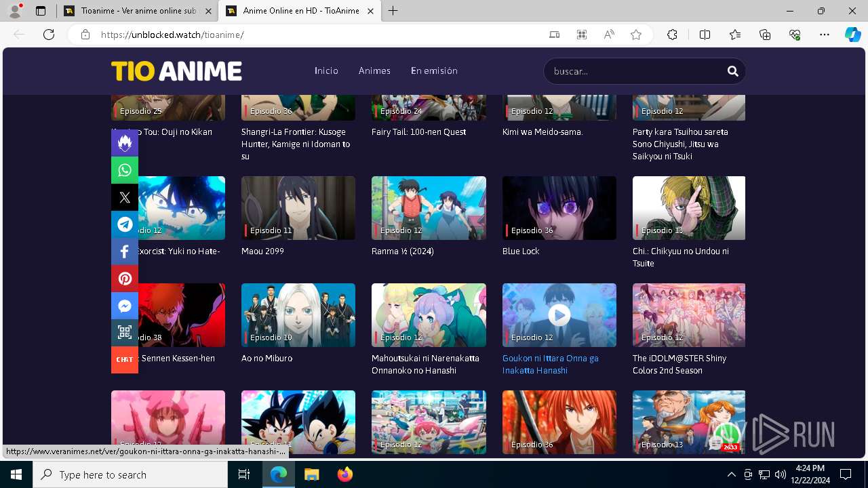Open Mahoutsukai ni Narenakatta Onnanoko link
The width and height of the screenshot is (868, 488).
[425, 365]
